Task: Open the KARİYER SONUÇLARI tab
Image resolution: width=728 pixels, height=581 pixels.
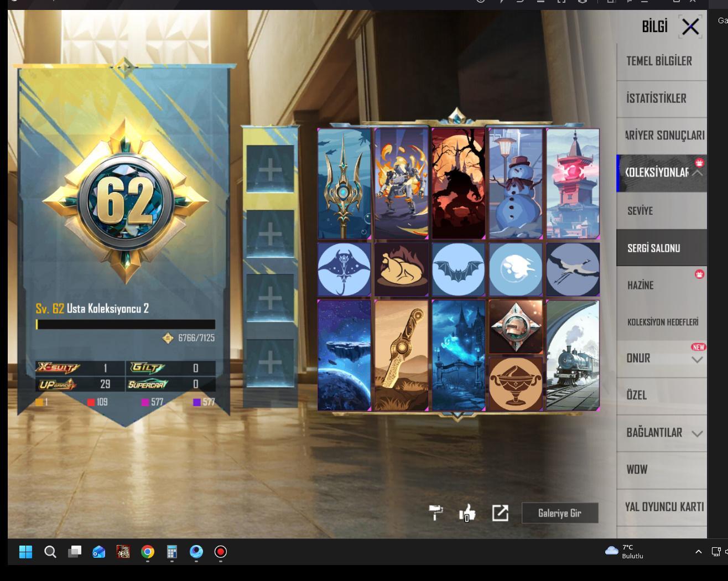Action: (x=662, y=136)
